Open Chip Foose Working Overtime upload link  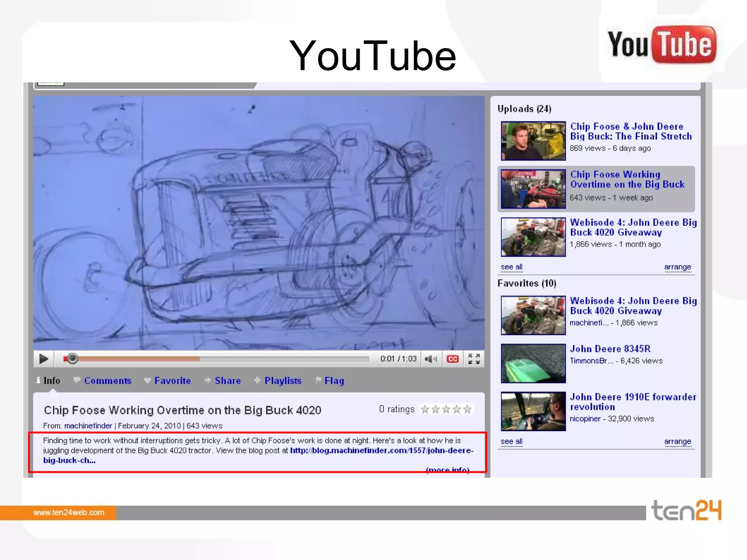point(627,179)
